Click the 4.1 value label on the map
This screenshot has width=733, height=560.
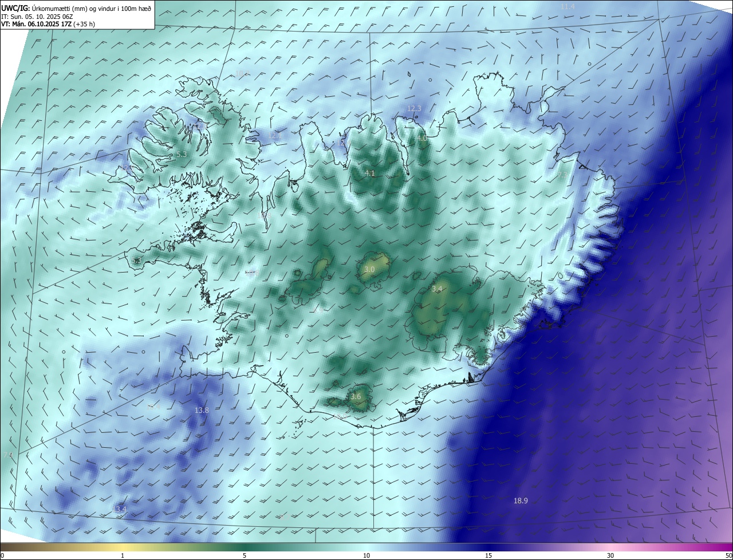[370, 173]
